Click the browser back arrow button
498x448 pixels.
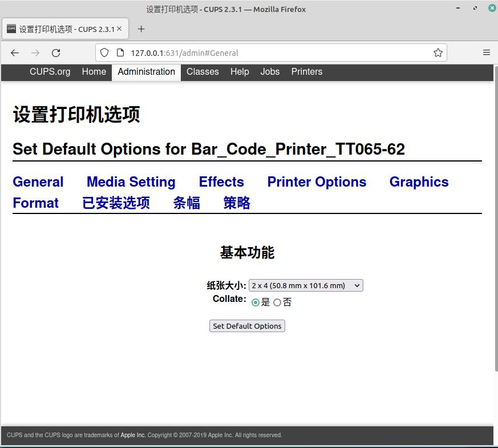[x=15, y=53]
